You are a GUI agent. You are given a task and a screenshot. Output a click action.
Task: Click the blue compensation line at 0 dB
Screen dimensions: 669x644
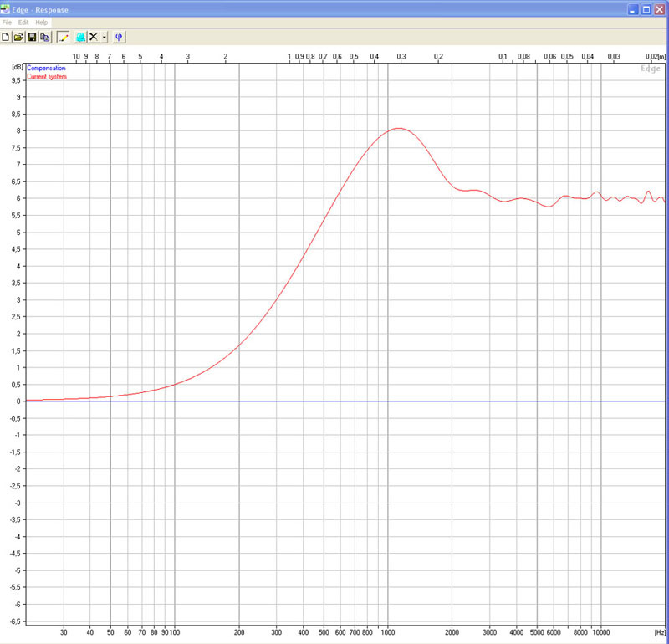345,401
